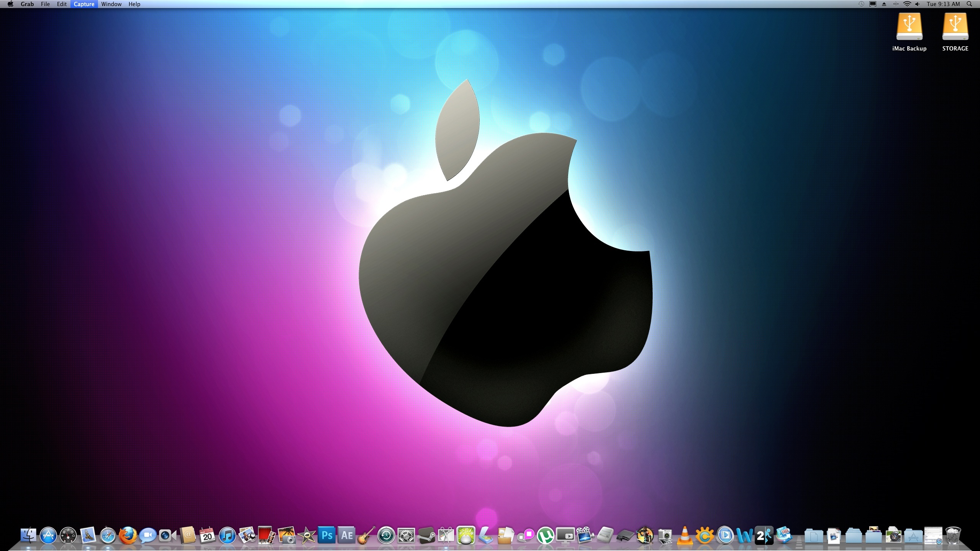Open Spotlight search magnifier
Viewport: 980px width, 551px height.
pos(969,4)
